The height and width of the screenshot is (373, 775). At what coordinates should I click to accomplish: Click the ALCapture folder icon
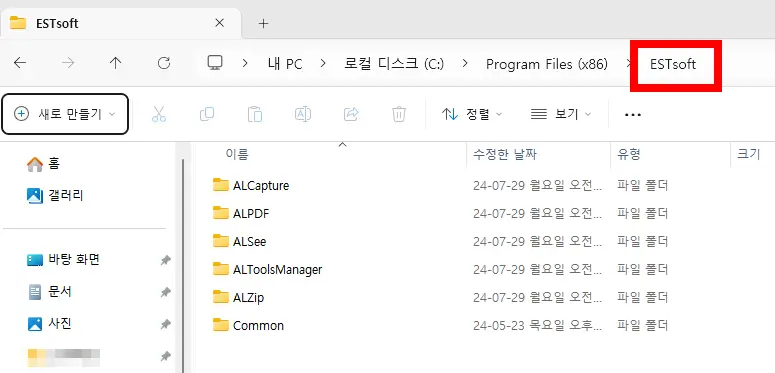[x=221, y=185]
